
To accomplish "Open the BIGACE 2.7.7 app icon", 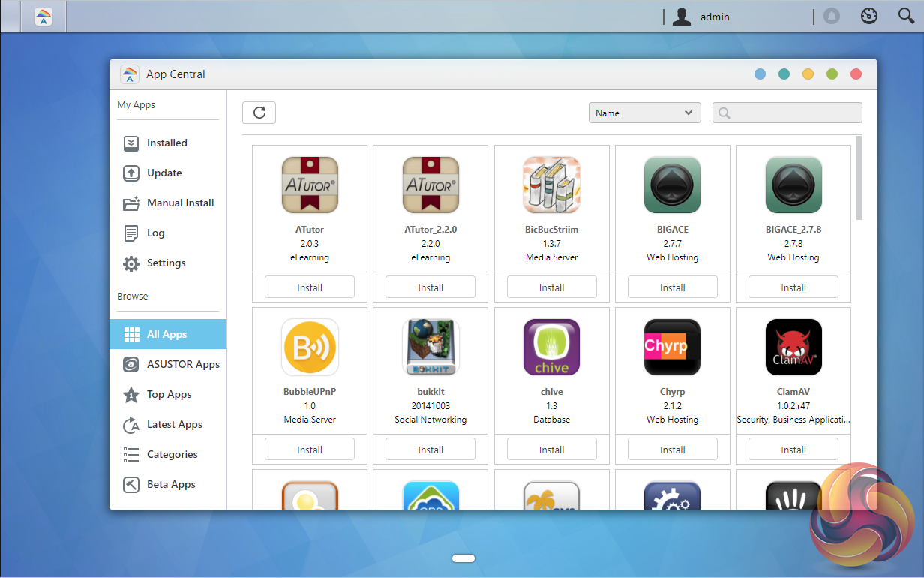I will (x=672, y=185).
